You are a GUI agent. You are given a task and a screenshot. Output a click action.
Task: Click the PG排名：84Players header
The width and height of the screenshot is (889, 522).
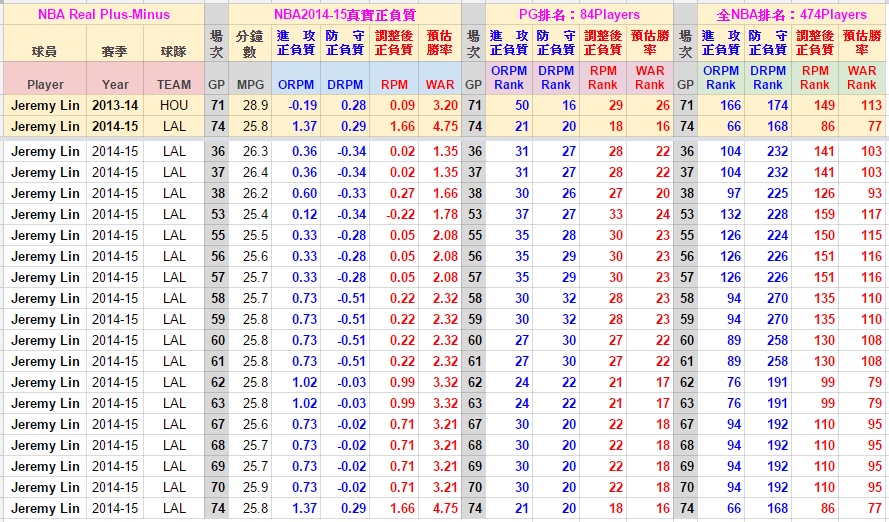click(x=579, y=14)
